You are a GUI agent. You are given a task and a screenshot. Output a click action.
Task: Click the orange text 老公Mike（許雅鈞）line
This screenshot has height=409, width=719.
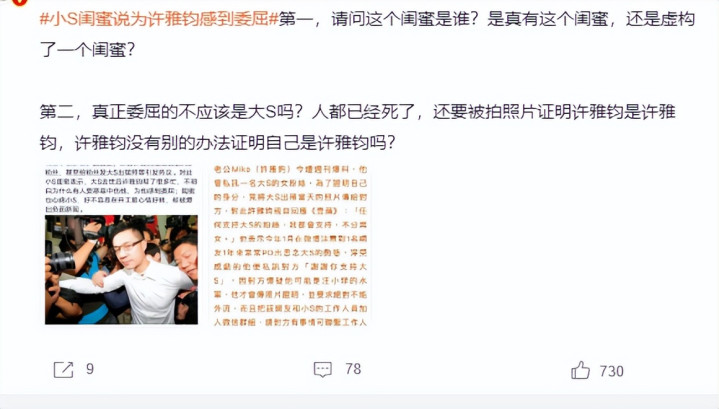[290, 170]
